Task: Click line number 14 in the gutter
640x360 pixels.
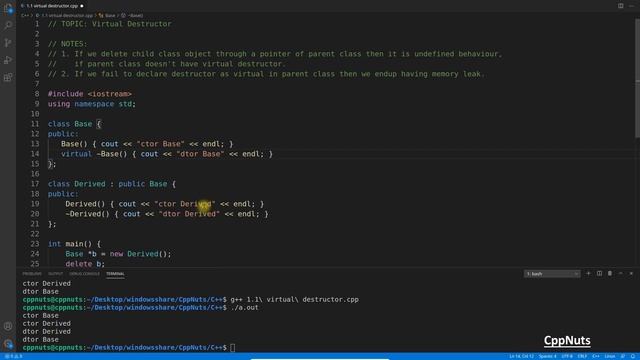Action: pyautogui.click(x=35, y=154)
